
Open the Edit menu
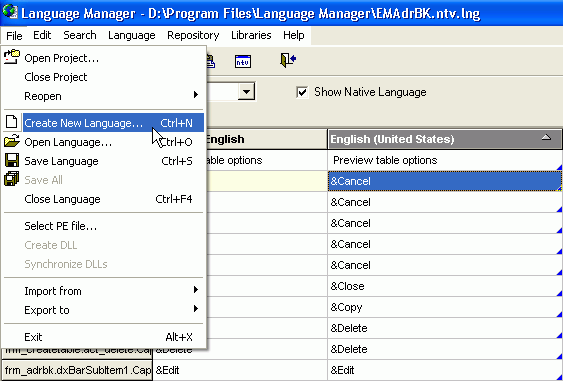pos(42,35)
